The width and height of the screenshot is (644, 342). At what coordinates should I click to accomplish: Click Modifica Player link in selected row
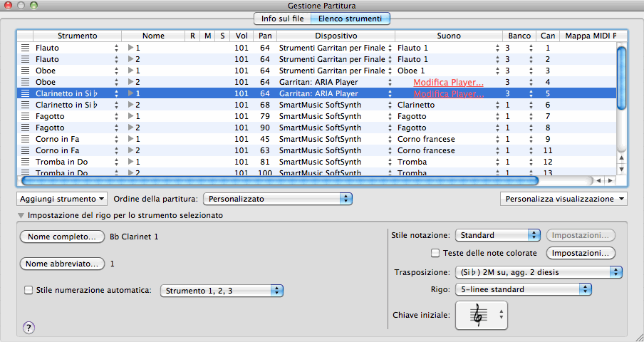point(448,93)
